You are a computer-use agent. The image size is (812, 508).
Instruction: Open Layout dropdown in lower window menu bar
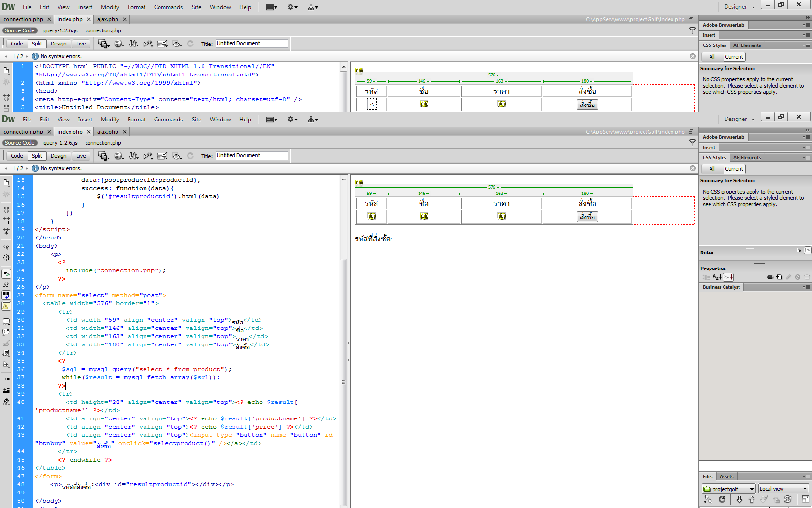[x=272, y=120]
